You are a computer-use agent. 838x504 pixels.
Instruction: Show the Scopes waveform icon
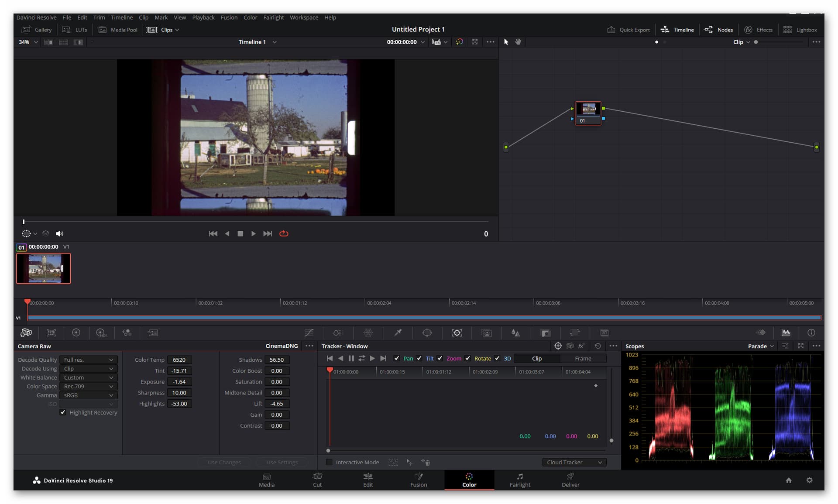(x=786, y=333)
